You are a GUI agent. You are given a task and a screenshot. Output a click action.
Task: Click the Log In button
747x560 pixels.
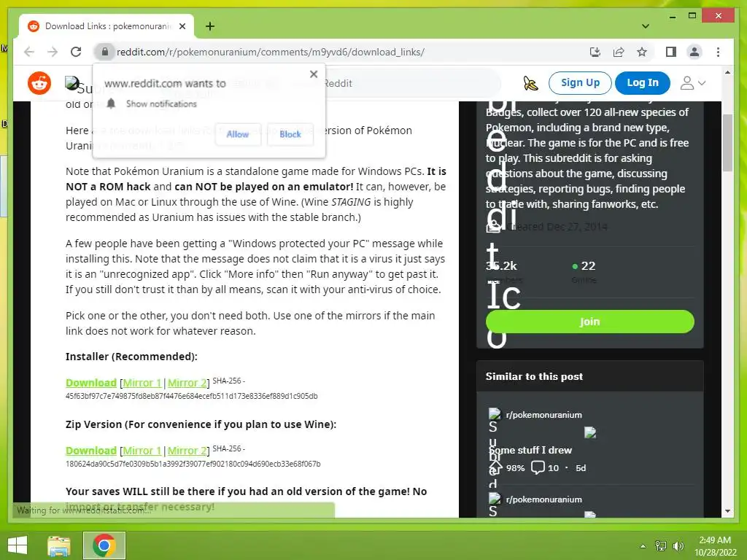[642, 83]
